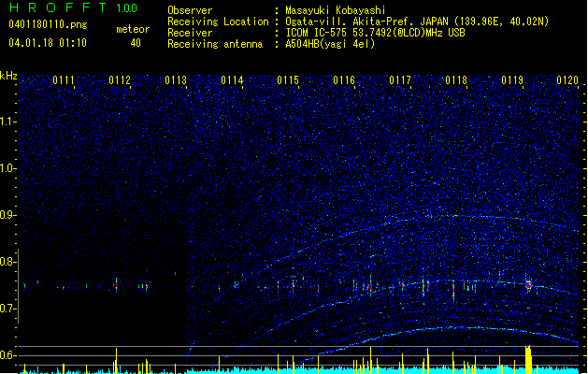
Task: Click the Receiving Location label
Action: pos(218,22)
